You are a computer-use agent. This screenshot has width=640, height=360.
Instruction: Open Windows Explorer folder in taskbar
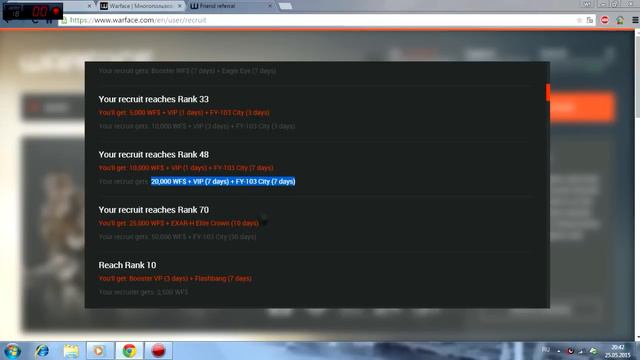(71, 351)
